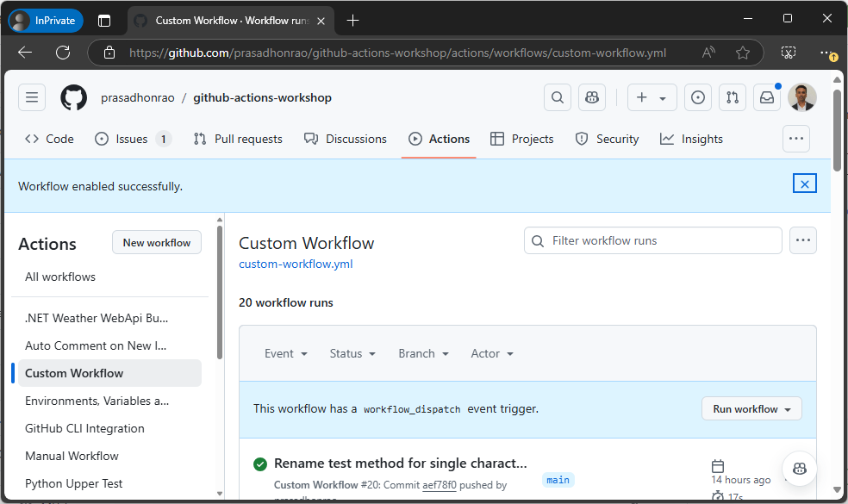
Task: Open the Rename test method run
Action: [400, 464]
